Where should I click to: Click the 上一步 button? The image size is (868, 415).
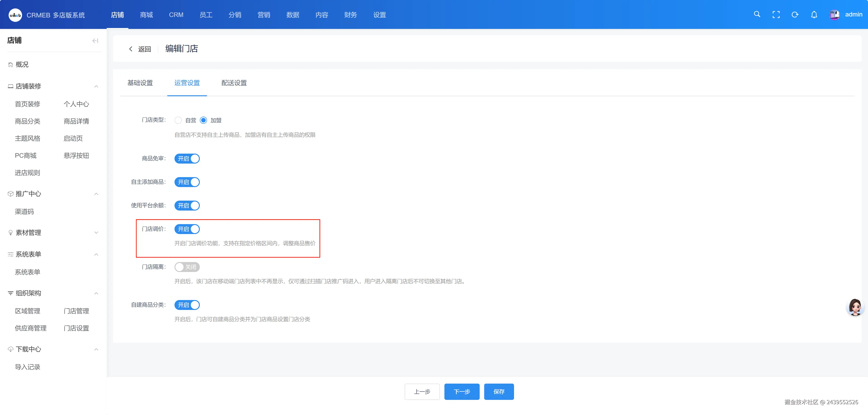(422, 392)
